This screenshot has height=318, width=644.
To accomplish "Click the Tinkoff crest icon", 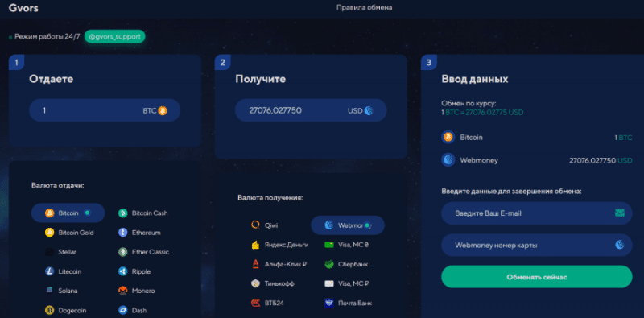I will click(255, 283).
